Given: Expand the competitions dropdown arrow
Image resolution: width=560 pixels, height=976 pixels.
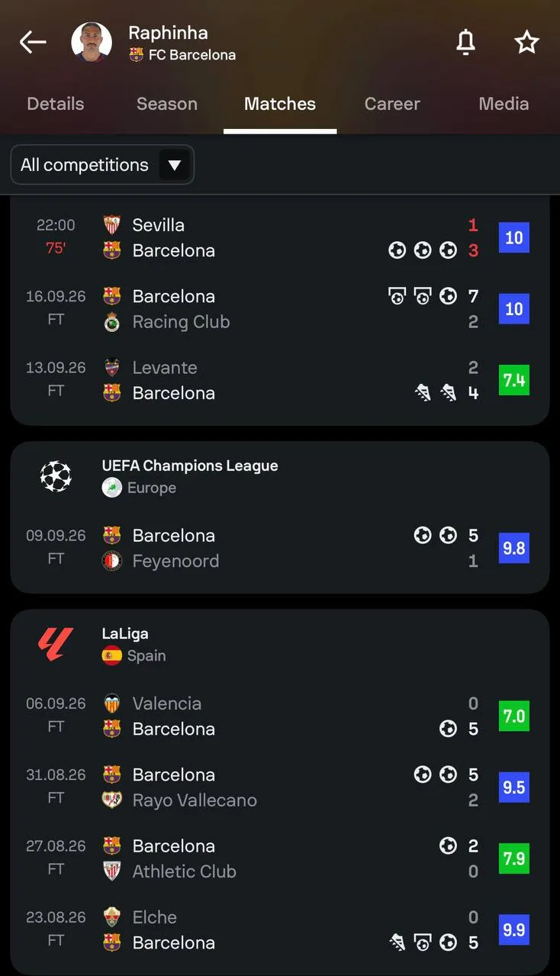Looking at the screenshot, I should point(174,165).
